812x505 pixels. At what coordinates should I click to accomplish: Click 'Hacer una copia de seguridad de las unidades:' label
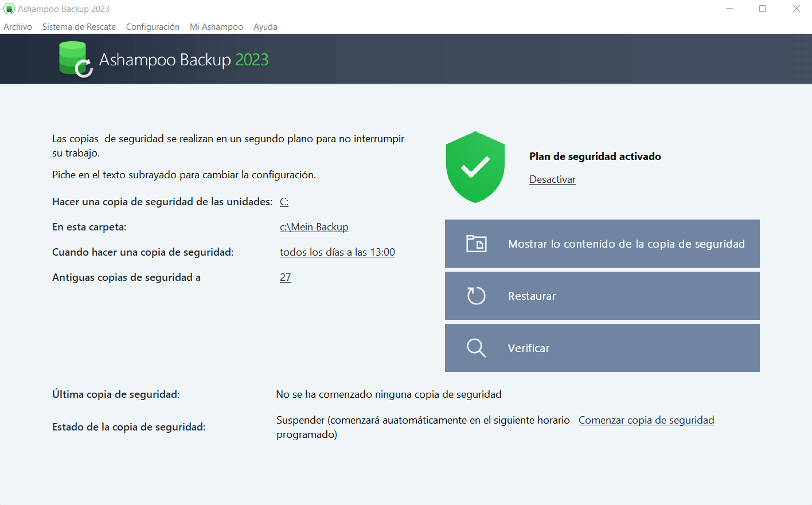click(162, 202)
